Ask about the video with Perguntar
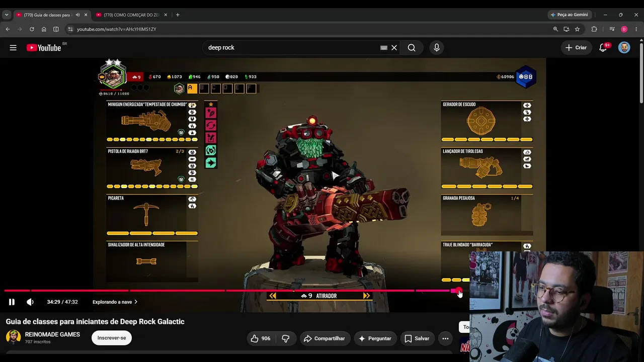Screen dimensions: 644x362 point(374,338)
